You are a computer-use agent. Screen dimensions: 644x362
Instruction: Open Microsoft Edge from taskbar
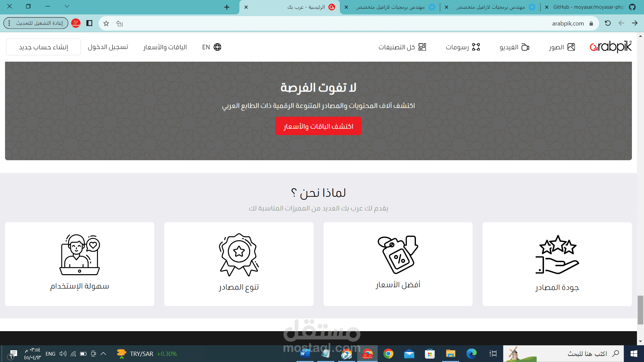[472, 354]
